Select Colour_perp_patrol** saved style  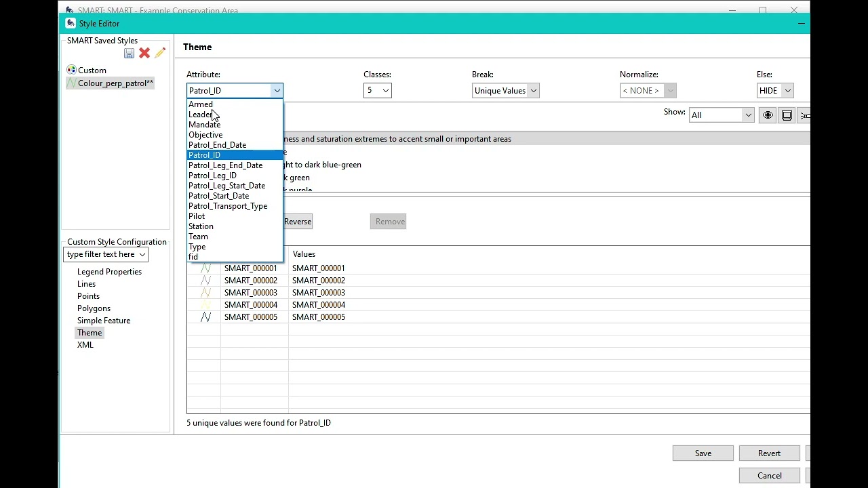[115, 83]
